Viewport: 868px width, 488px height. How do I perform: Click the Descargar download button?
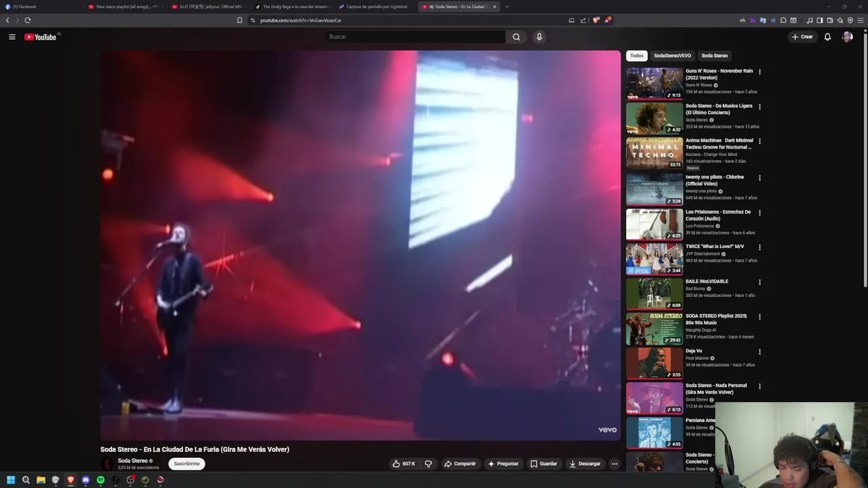pos(585,464)
